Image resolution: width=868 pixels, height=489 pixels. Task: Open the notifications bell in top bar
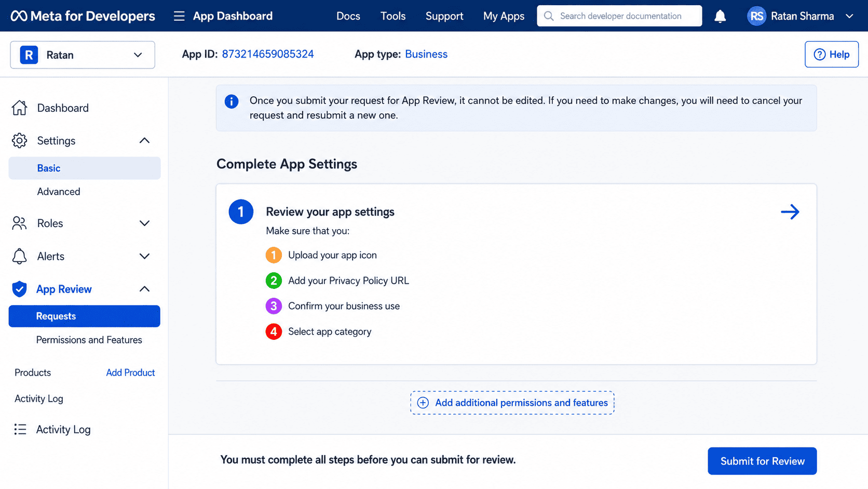click(x=720, y=17)
